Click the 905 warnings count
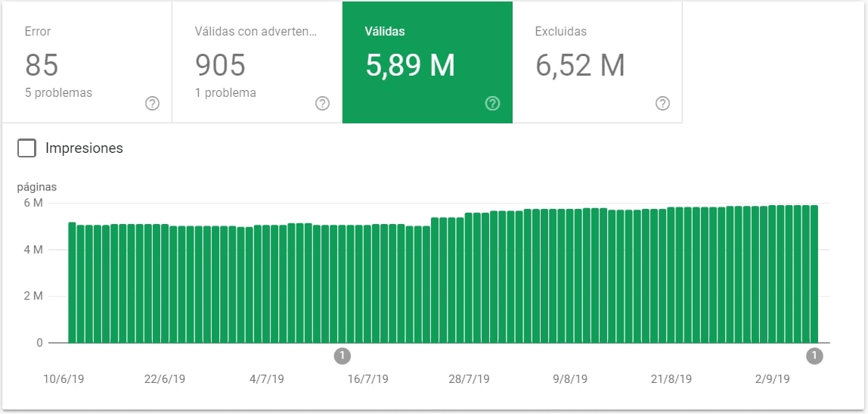This screenshot has width=868, height=414. click(x=220, y=66)
